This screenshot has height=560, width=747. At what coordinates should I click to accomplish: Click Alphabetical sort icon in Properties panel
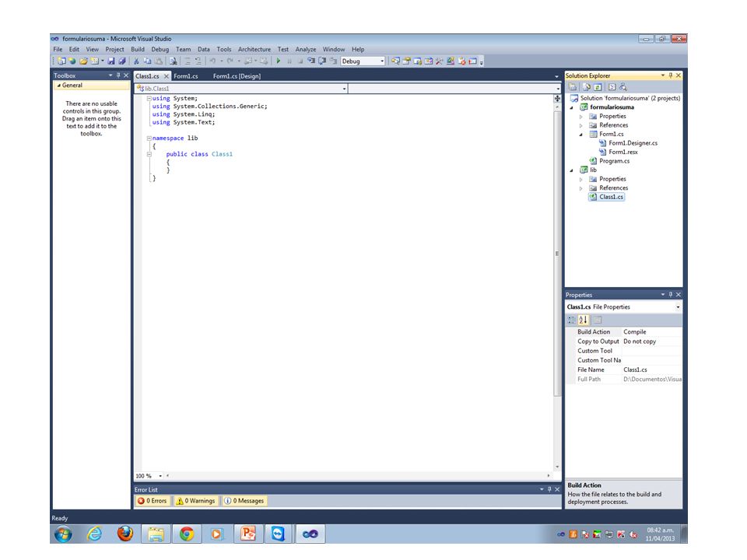584,320
